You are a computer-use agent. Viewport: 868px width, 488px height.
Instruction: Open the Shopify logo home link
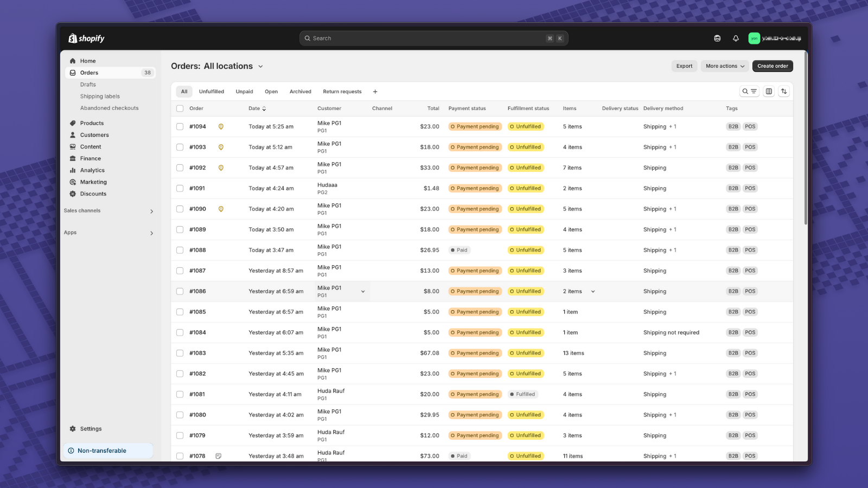click(86, 38)
